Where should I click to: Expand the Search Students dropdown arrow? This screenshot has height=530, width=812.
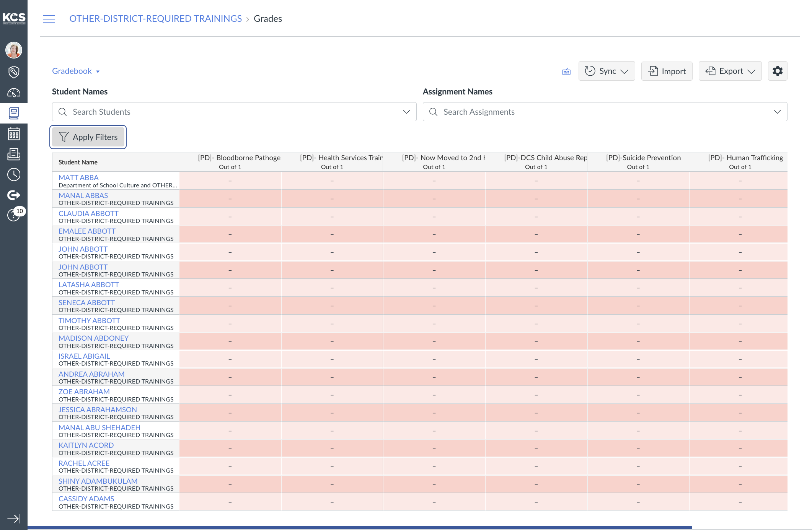(406, 112)
